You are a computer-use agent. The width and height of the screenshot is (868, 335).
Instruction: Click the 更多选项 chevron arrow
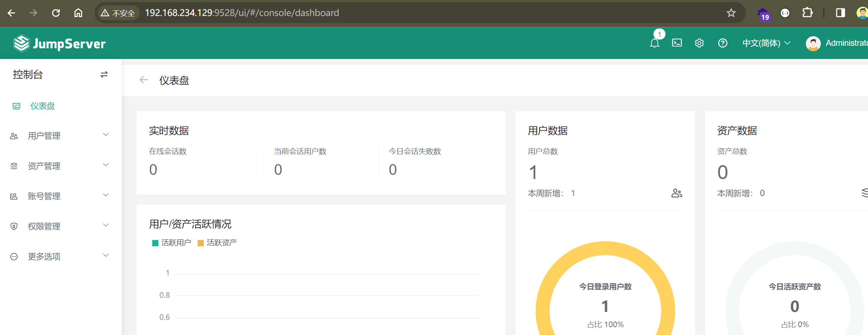[106, 255]
